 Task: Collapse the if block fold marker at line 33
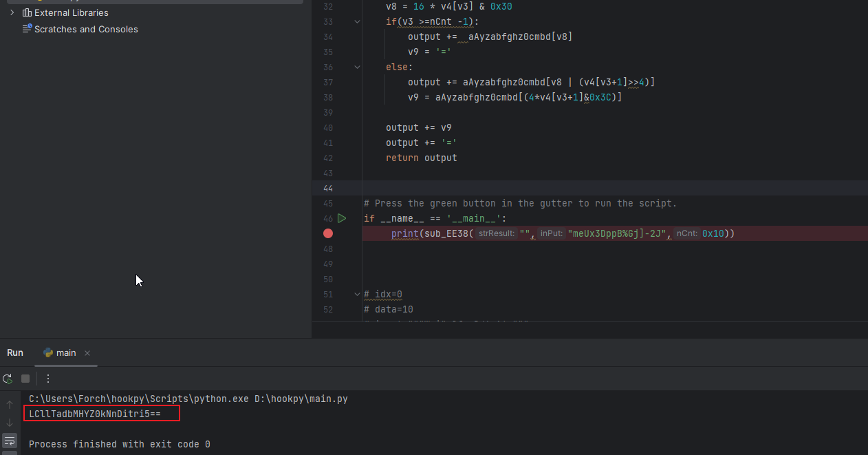coord(357,22)
